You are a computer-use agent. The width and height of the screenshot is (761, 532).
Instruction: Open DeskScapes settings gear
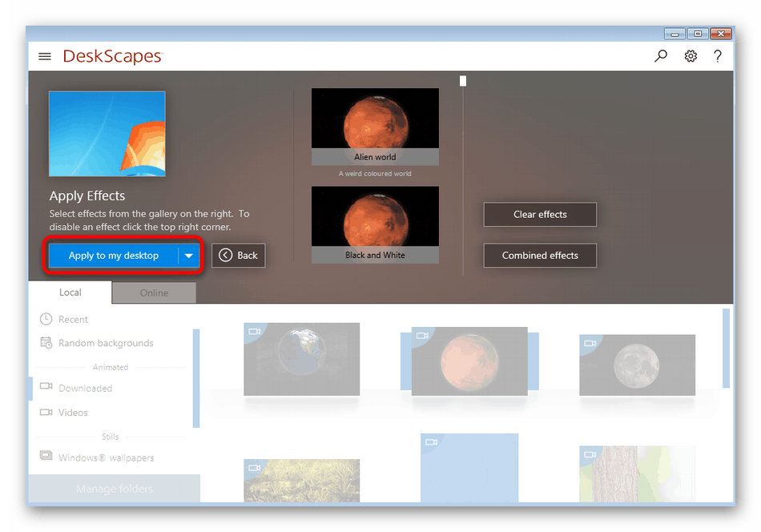click(690, 56)
